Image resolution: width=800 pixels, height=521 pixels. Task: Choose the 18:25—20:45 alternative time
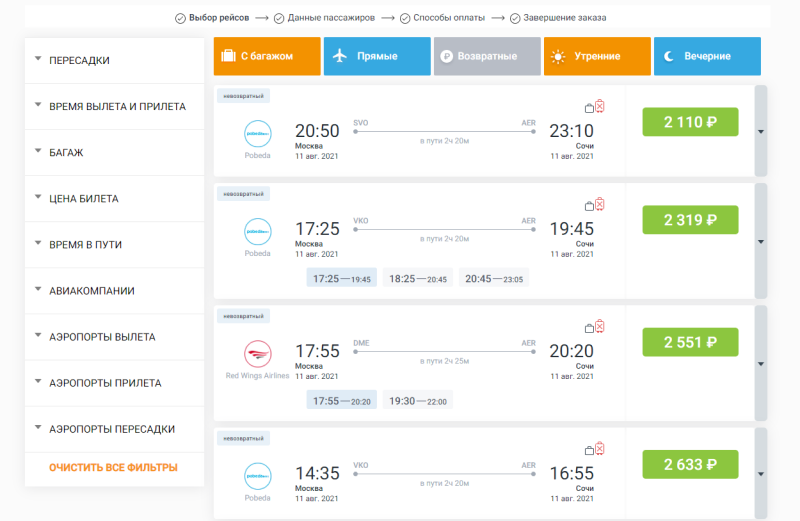tap(417, 279)
